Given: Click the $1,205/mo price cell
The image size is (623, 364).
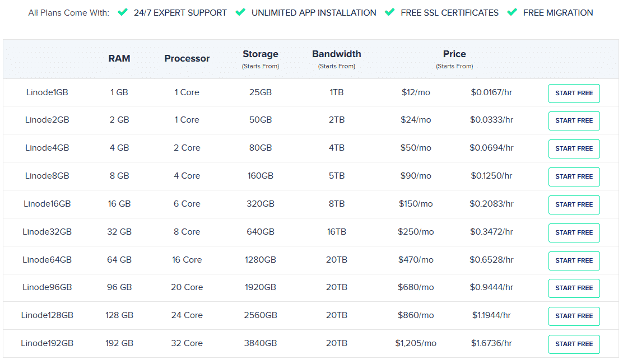Looking at the screenshot, I should coord(416,343).
